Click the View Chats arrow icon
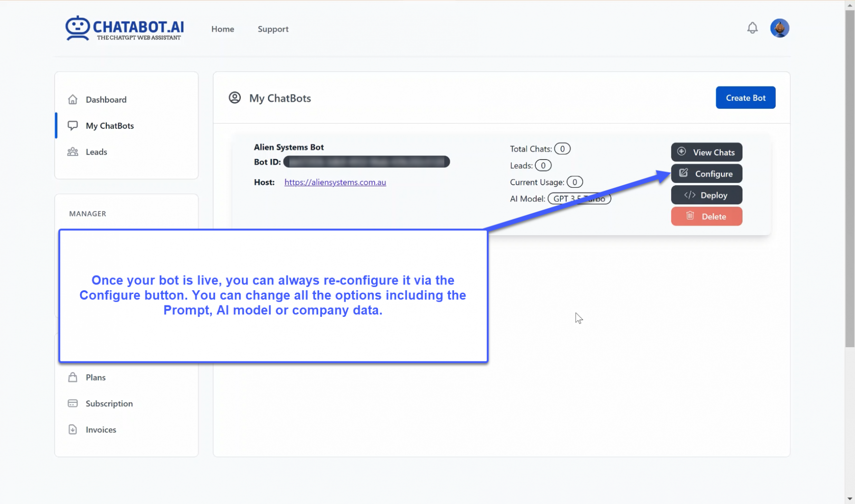Viewport: 855px width, 504px height. [682, 152]
